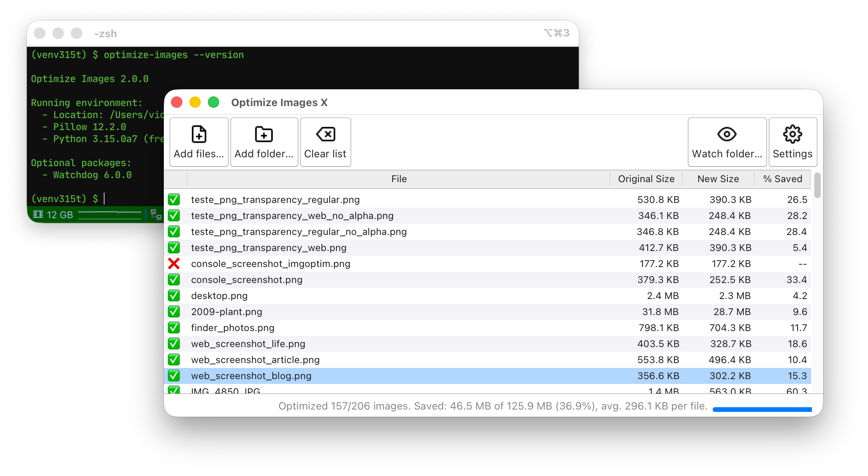Click the status icon for desktop.png
This screenshot has height=476, width=868.
[x=174, y=295]
